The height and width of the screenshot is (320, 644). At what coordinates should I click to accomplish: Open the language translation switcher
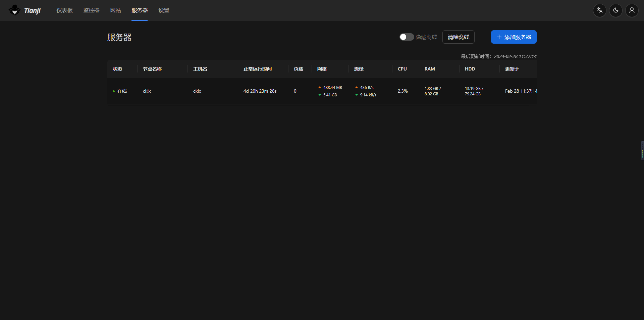[x=600, y=10]
